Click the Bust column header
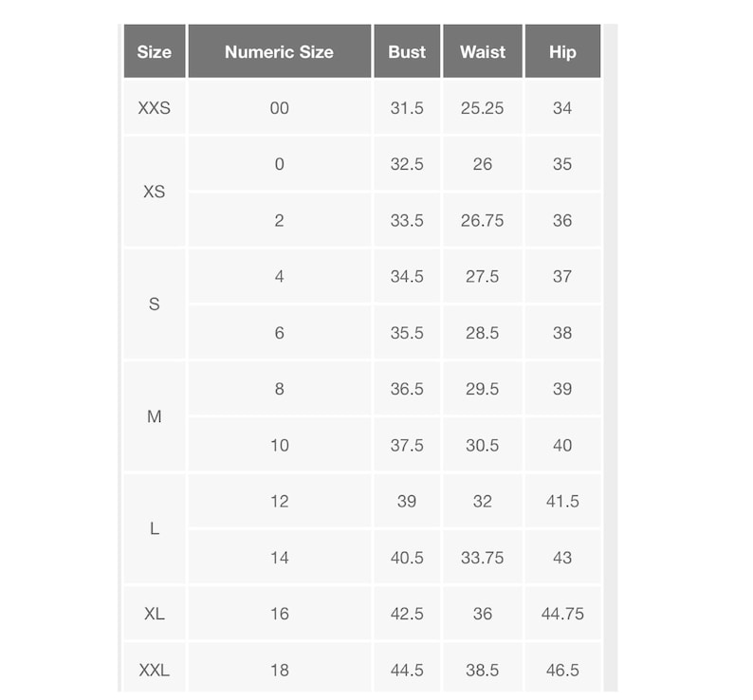The height and width of the screenshot is (700, 753). pos(407,51)
